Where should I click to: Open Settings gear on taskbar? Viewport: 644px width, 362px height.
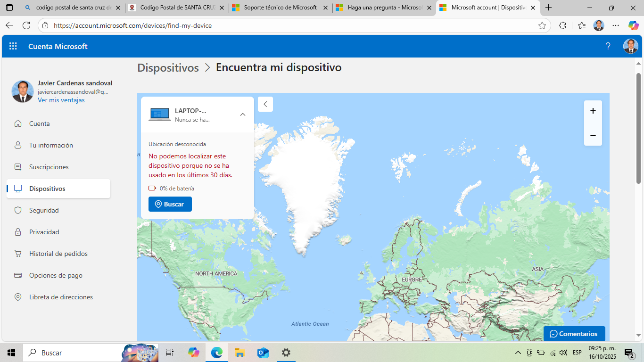point(286,353)
